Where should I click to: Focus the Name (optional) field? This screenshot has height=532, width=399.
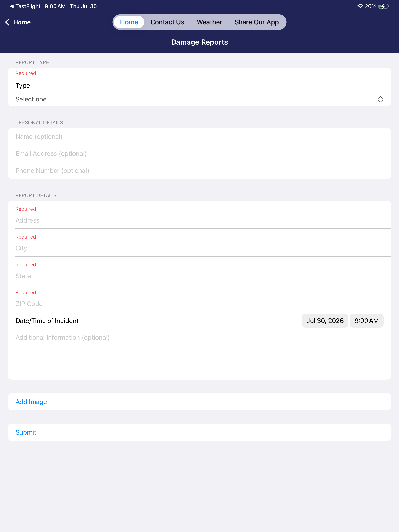pyautogui.click(x=199, y=136)
